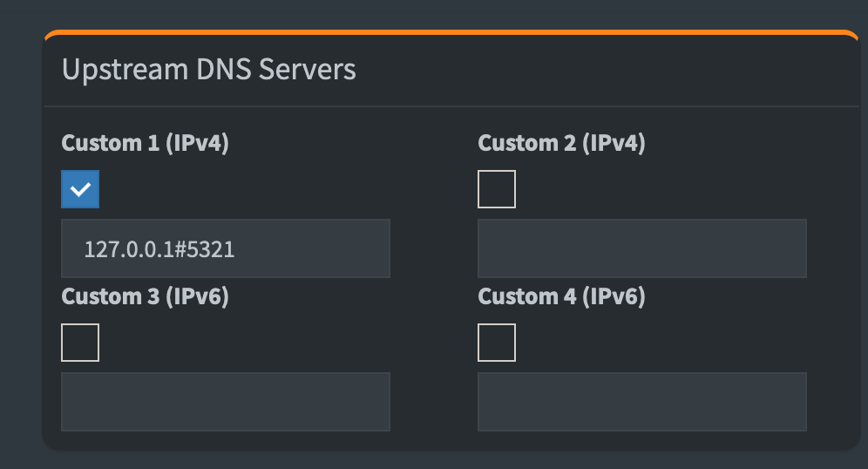
Task: Click the "Upstream DNS Servers" panel title
Action: pos(209,70)
